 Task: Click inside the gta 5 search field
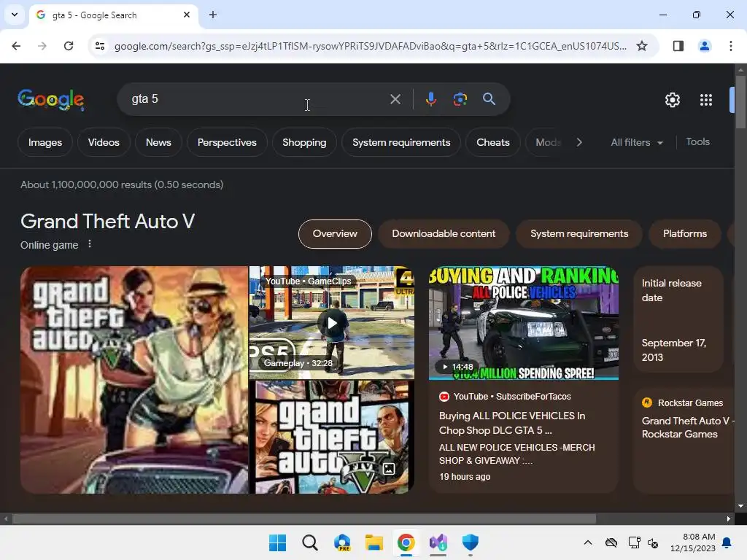point(258,99)
